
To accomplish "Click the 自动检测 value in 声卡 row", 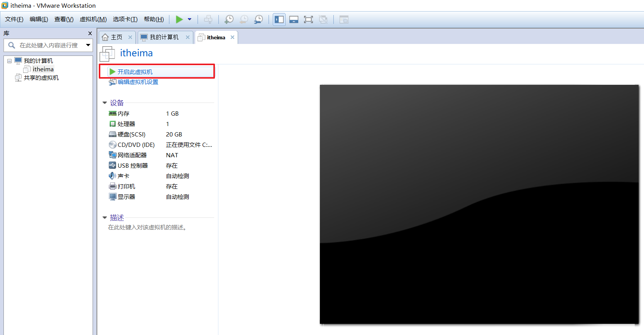I will coord(177,176).
